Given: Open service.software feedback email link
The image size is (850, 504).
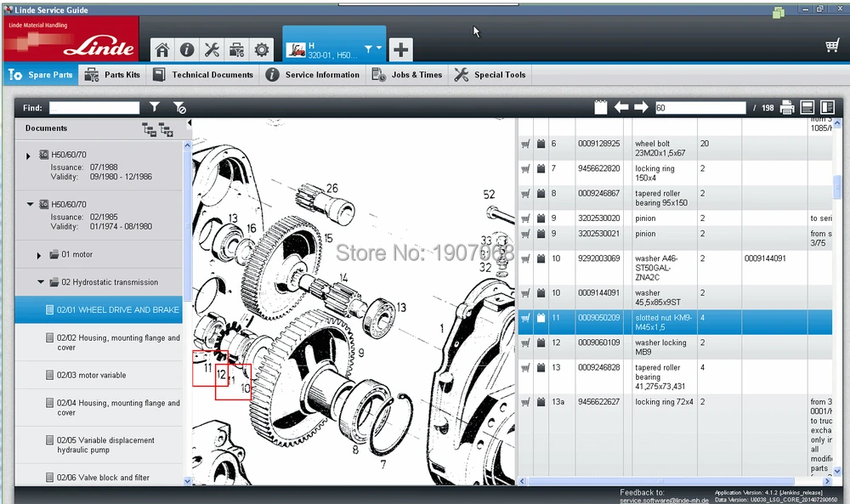Looking at the screenshot, I should click(x=664, y=501).
